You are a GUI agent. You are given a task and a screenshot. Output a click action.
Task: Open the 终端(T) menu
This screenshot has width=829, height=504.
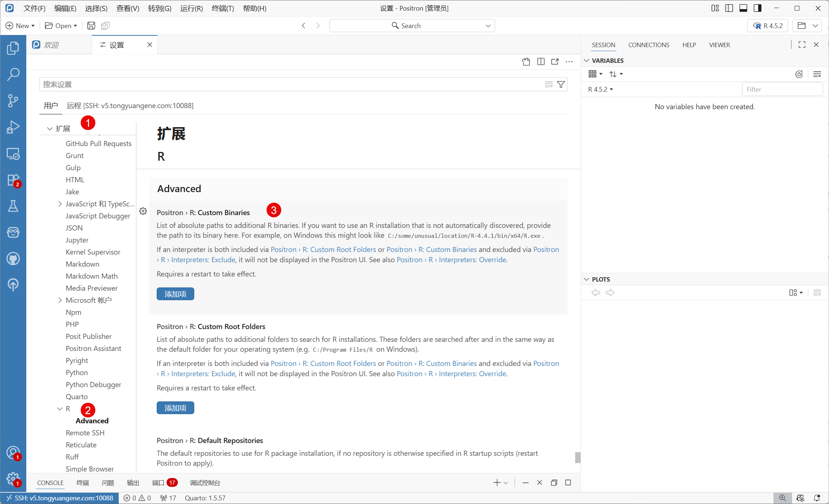223,8
